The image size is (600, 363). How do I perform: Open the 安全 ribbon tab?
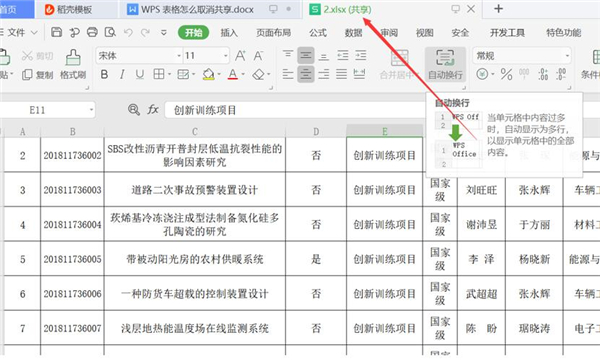coord(460,33)
